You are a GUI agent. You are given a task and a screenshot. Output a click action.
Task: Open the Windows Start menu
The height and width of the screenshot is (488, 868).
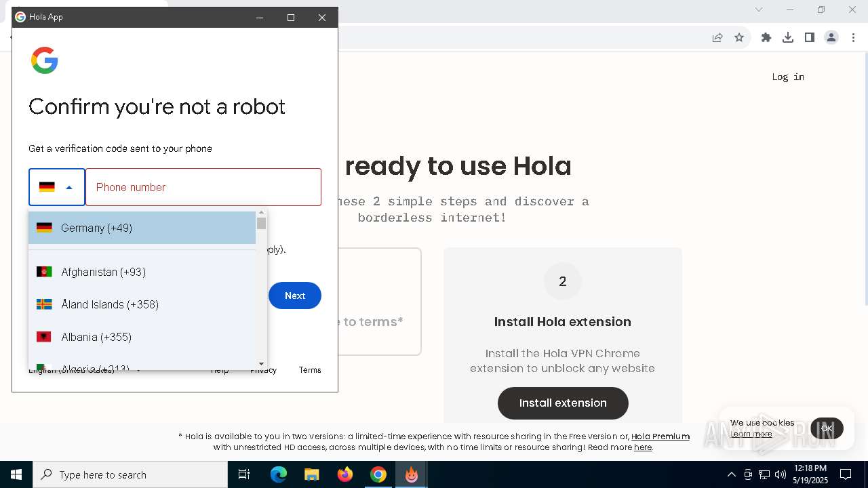[16, 474]
